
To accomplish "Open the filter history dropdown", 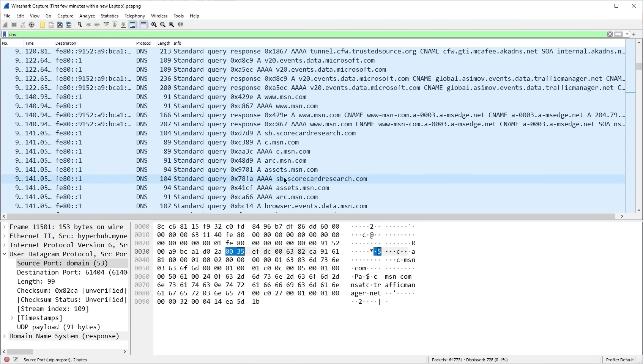I will (x=627, y=34).
